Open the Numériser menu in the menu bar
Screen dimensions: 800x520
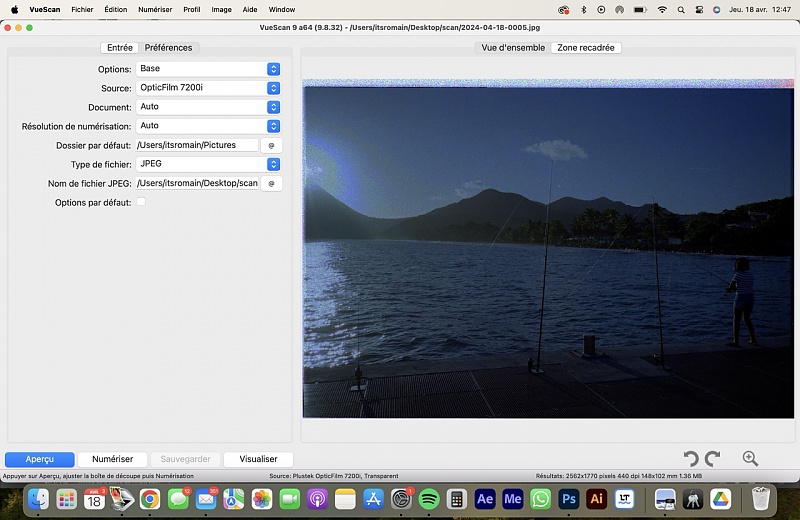[x=155, y=9]
